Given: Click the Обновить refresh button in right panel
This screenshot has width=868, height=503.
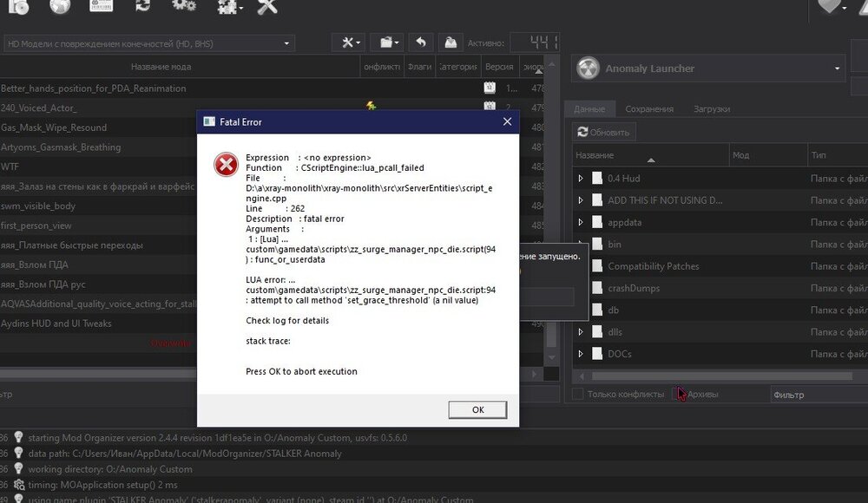Looking at the screenshot, I should pos(606,131).
